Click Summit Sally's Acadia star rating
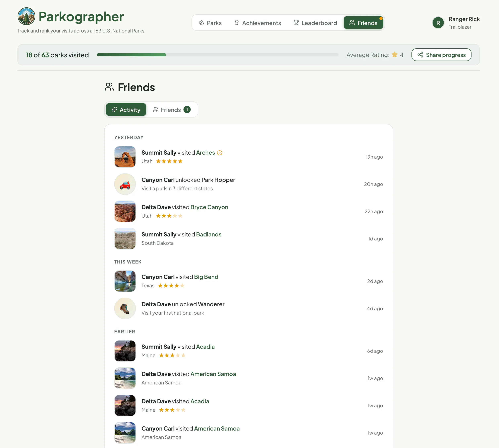The height and width of the screenshot is (448, 499). click(x=172, y=355)
